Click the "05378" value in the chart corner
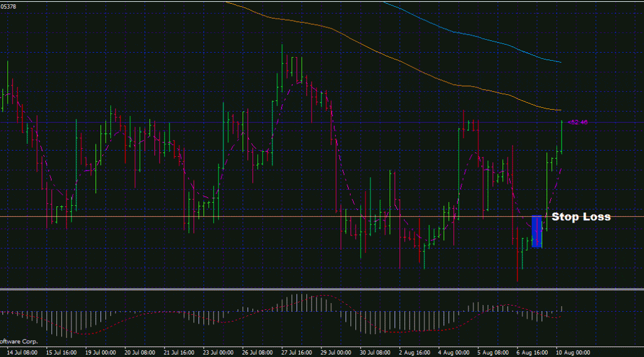Viewport: 644px width, 357px height. tap(8, 7)
